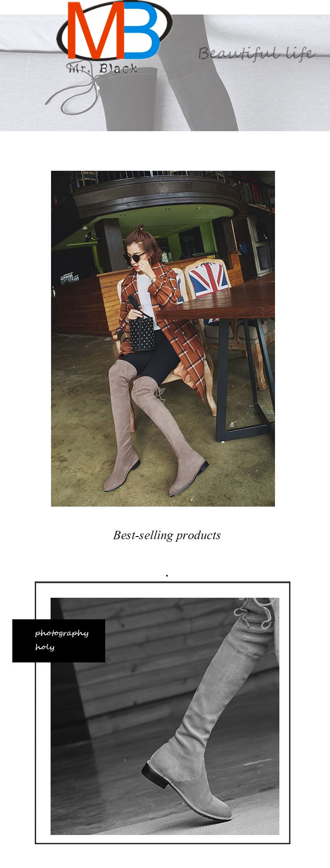This screenshot has width=330, height=868.
Task: Click the small dot below caption
Action: coord(167,575)
